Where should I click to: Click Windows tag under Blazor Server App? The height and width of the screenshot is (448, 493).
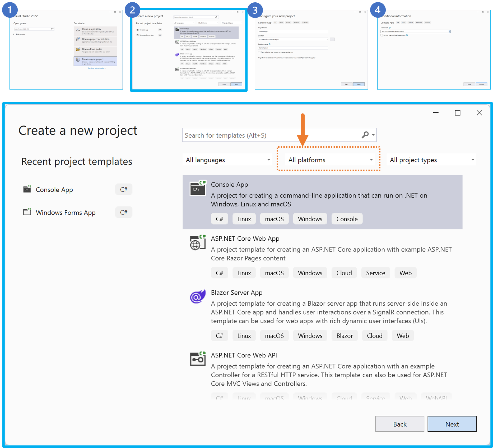(310, 336)
